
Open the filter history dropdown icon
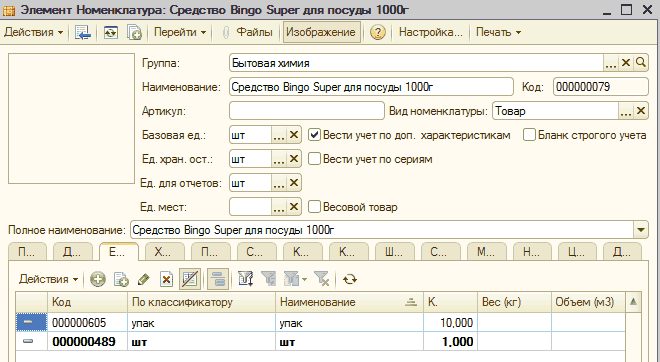(295, 279)
